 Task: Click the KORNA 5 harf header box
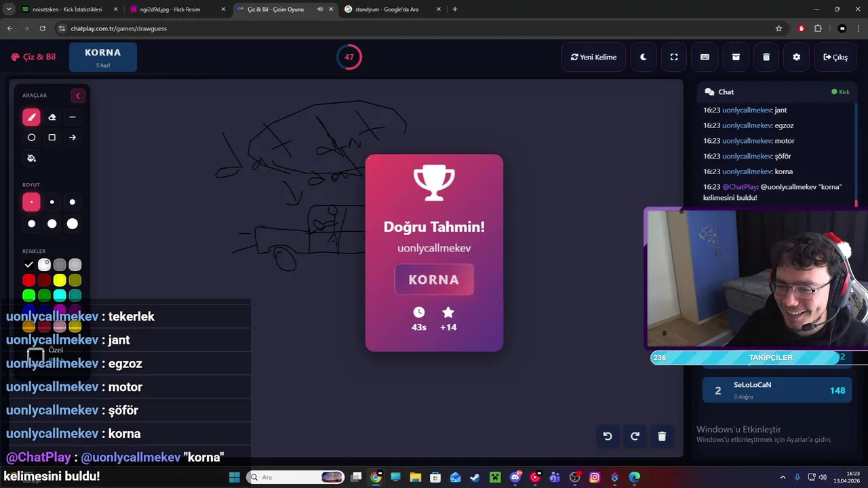[103, 57]
